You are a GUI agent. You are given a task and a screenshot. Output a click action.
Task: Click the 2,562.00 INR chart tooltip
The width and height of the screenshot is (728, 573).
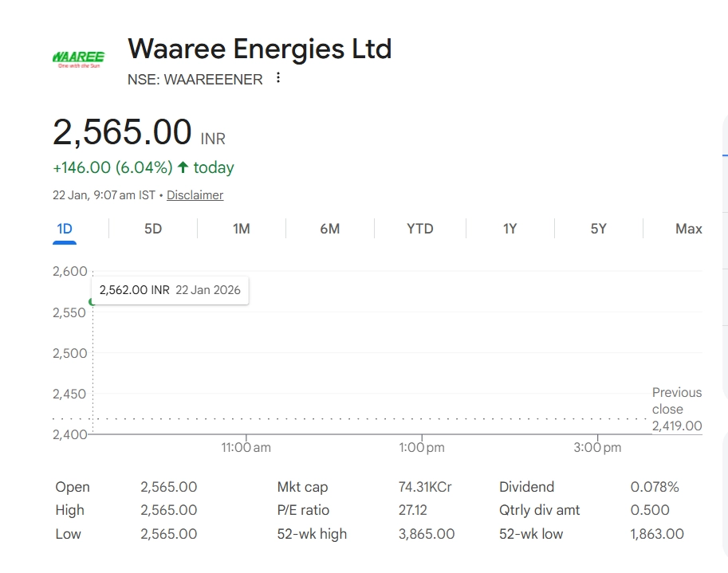click(x=170, y=290)
